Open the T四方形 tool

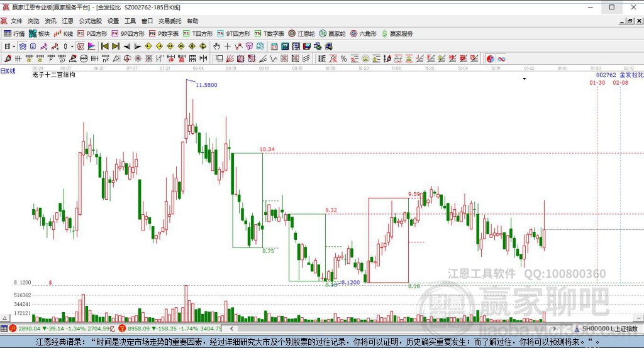197,34
